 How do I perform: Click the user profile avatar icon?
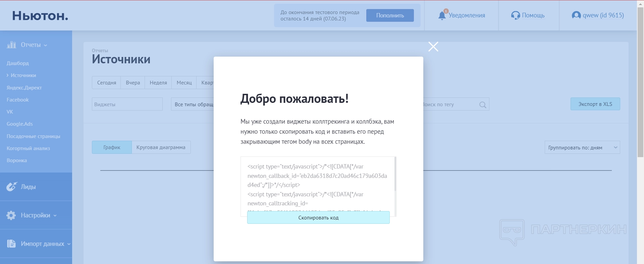[576, 15]
